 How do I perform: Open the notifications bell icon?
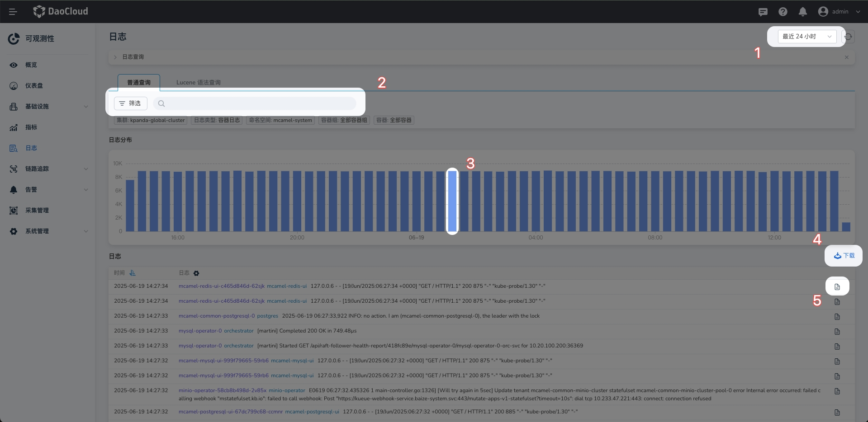coord(802,12)
